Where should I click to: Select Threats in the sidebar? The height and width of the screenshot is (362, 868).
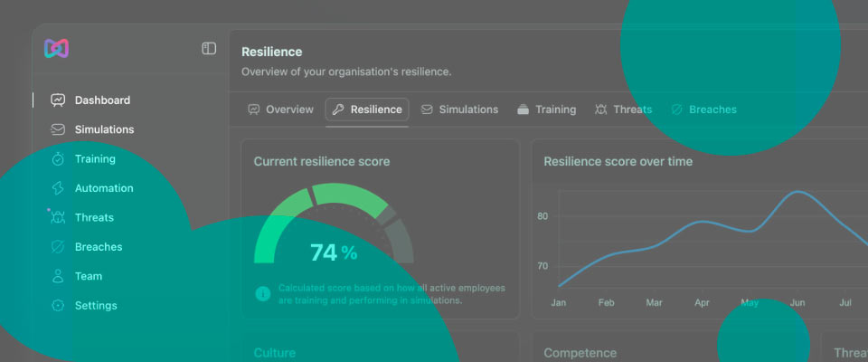(x=94, y=217)
